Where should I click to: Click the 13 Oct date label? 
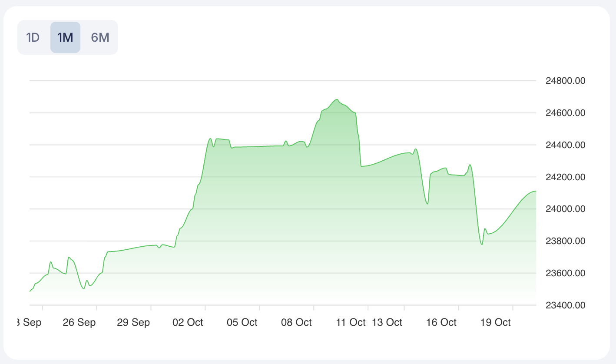coord(387,323)
